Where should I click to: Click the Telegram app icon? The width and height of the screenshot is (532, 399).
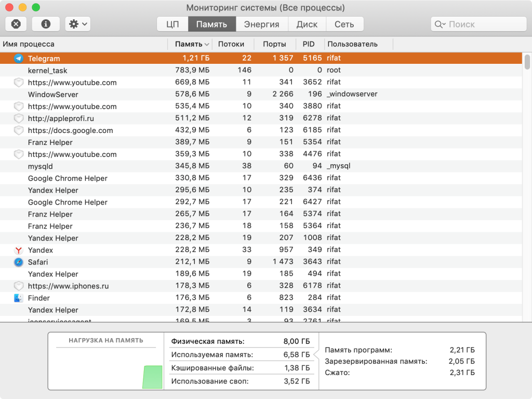[x=19, y=58]
